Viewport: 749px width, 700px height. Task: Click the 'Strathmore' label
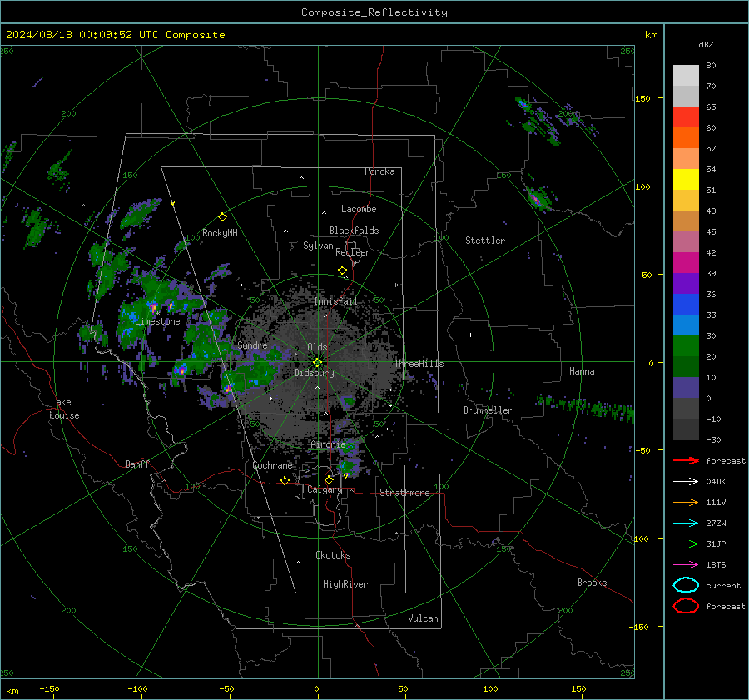405,493
